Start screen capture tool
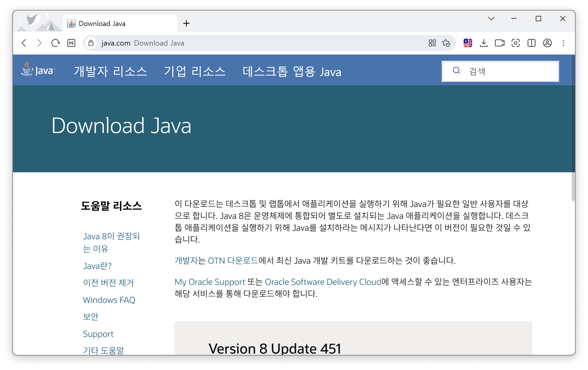This screenshot has width=588, height=370. coord(516,43)
